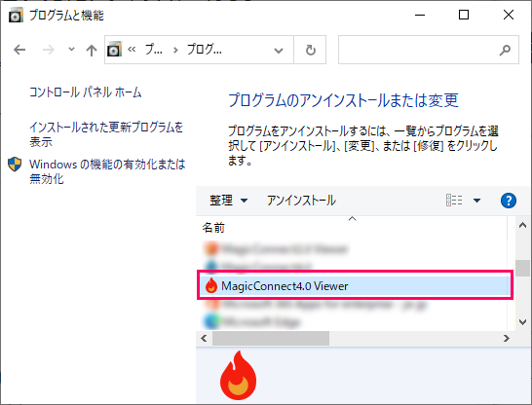Change view with the view layout icon
The image size is (532, 405).
click(x=454, y=201)
